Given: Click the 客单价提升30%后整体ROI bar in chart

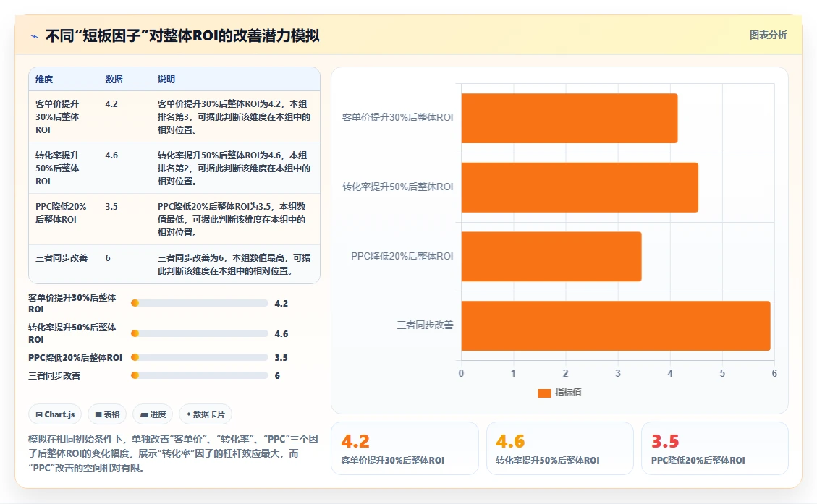Looking at the screenshot, I should pyautogui.click(x=570, y=118).
